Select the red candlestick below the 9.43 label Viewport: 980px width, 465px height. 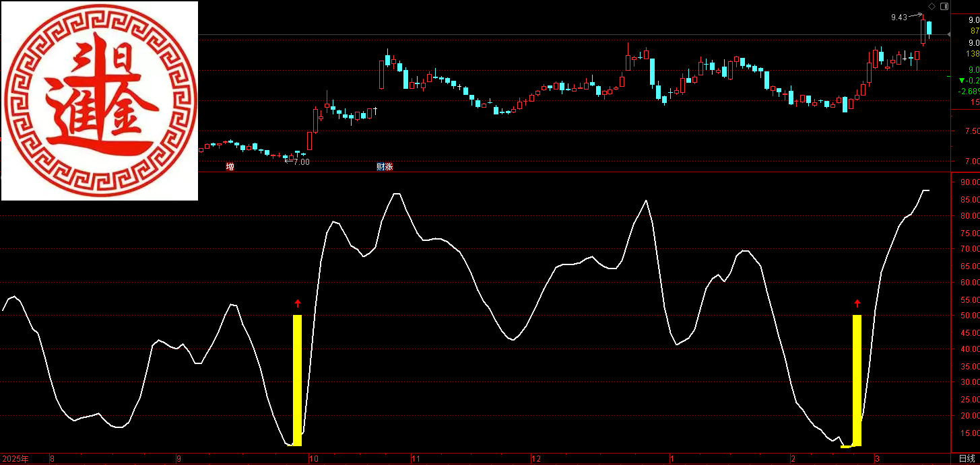923,30
